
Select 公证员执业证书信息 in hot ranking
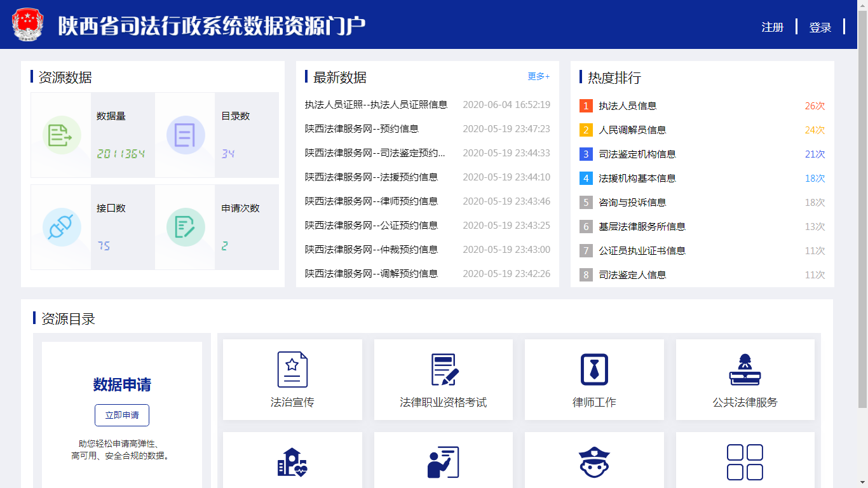coord(642,251)
